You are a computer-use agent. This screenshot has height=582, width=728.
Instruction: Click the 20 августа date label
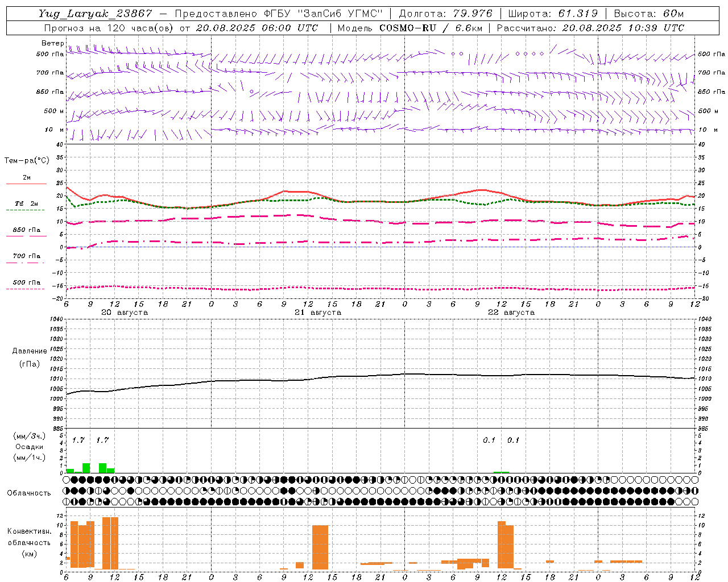coord(125,313)
